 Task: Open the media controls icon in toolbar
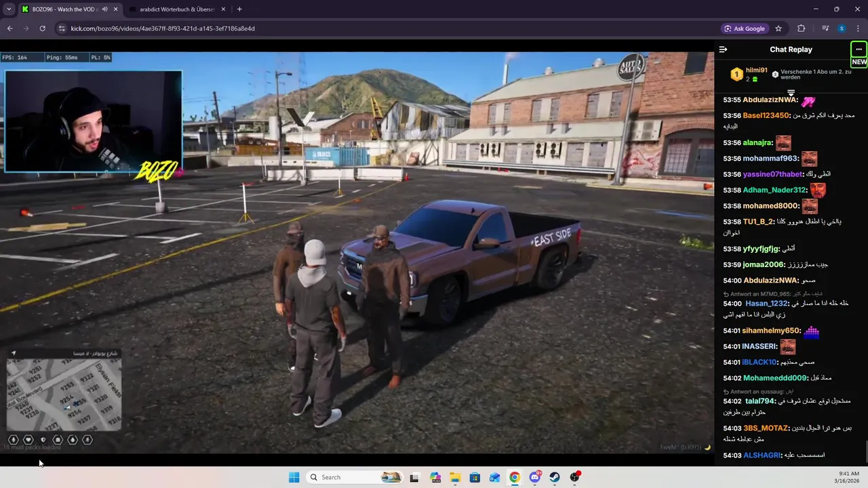coord(825,28)
